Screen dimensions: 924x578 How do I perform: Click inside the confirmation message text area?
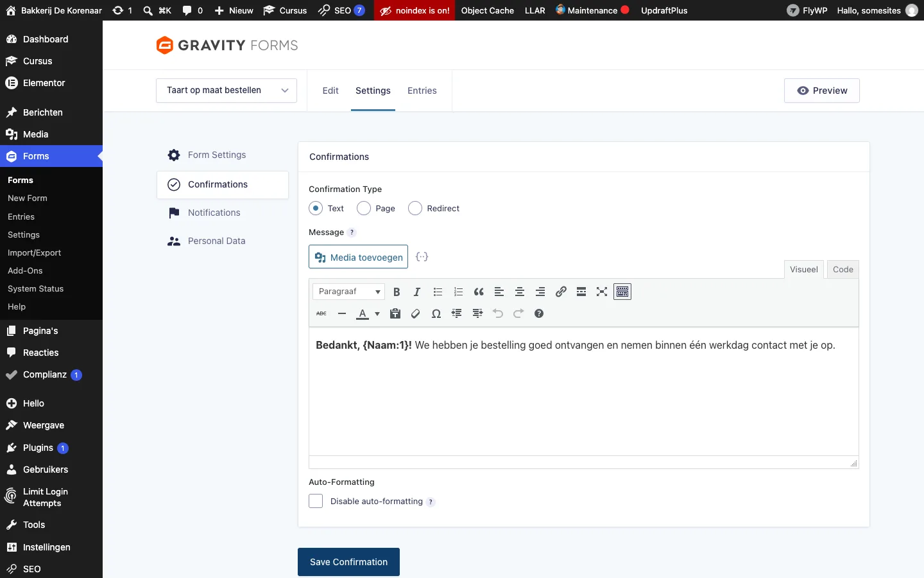point(584,392)
